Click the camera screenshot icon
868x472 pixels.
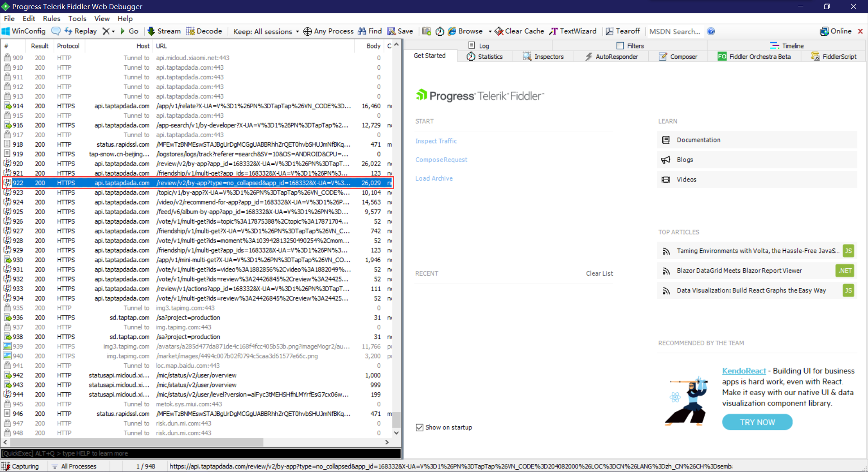[426, 31]
